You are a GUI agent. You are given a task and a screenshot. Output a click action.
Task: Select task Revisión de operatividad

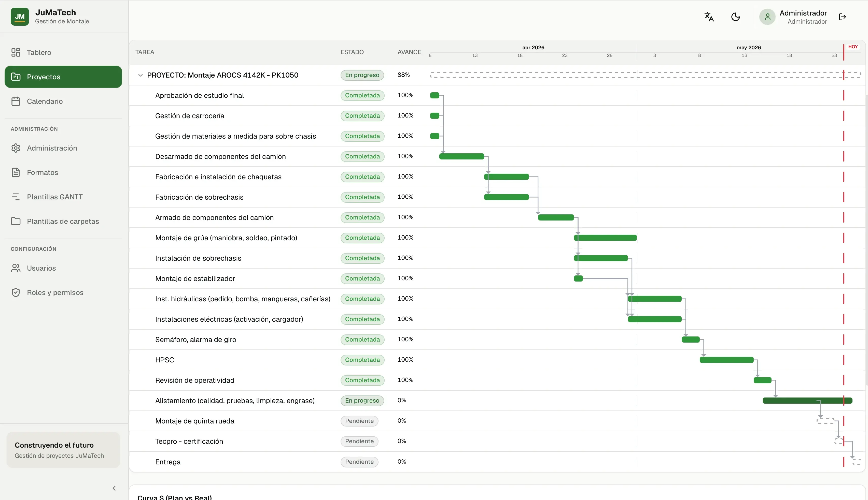194,380
